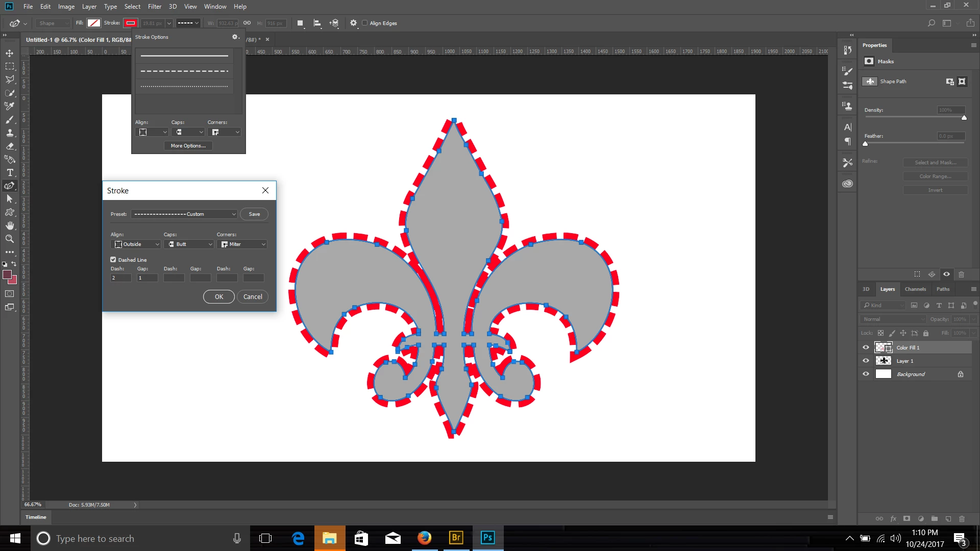Open the stroke Preset dropdown
Viewport: 980px width, 551px height.
click(x=184, y=214)
